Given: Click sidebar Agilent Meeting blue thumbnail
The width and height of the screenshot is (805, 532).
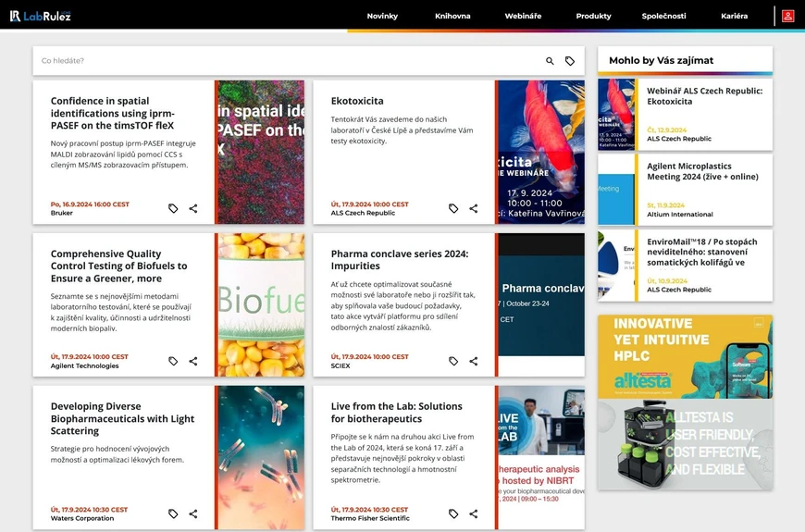Looking at the screenshot, I should pyautogui.click(x=616, y=190).
